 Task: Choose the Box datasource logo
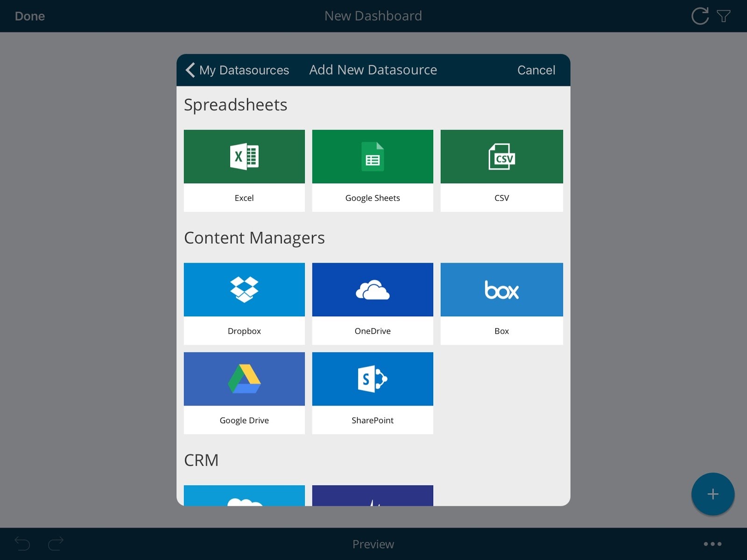point(501,290)
